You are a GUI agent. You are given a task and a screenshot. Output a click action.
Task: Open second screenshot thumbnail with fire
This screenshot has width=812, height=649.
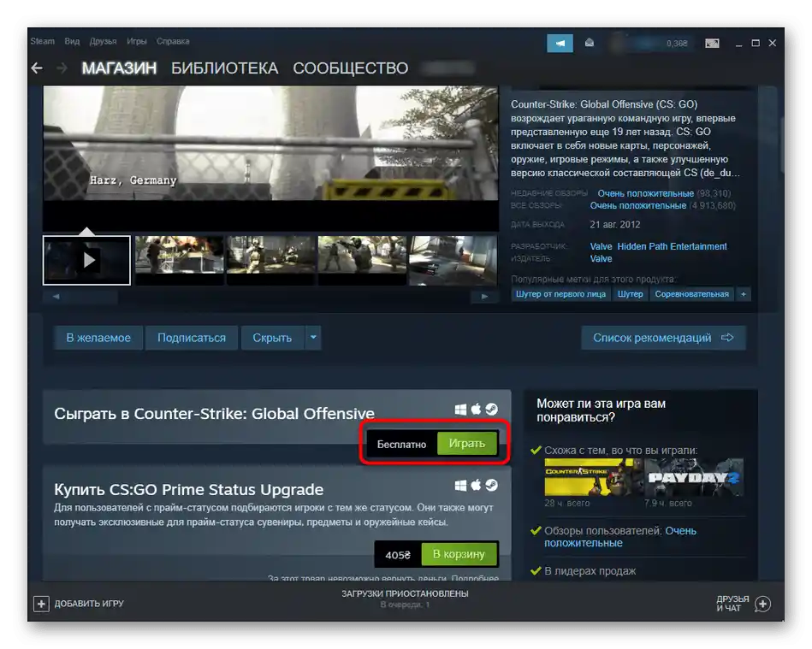179,260
